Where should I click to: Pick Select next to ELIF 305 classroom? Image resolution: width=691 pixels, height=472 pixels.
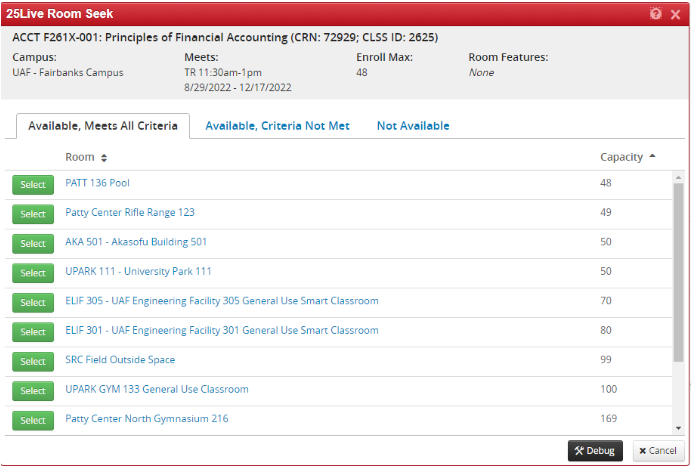coord(33,303)
